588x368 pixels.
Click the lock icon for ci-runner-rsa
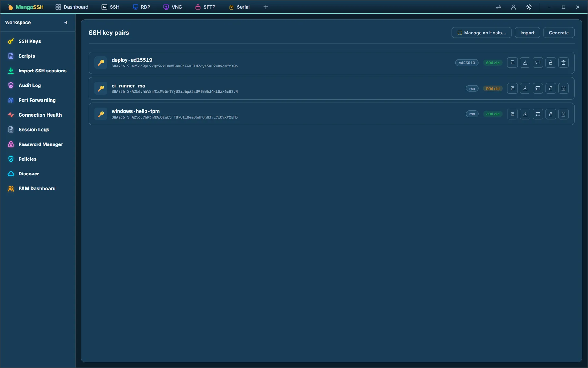click(x=551, y=89)
